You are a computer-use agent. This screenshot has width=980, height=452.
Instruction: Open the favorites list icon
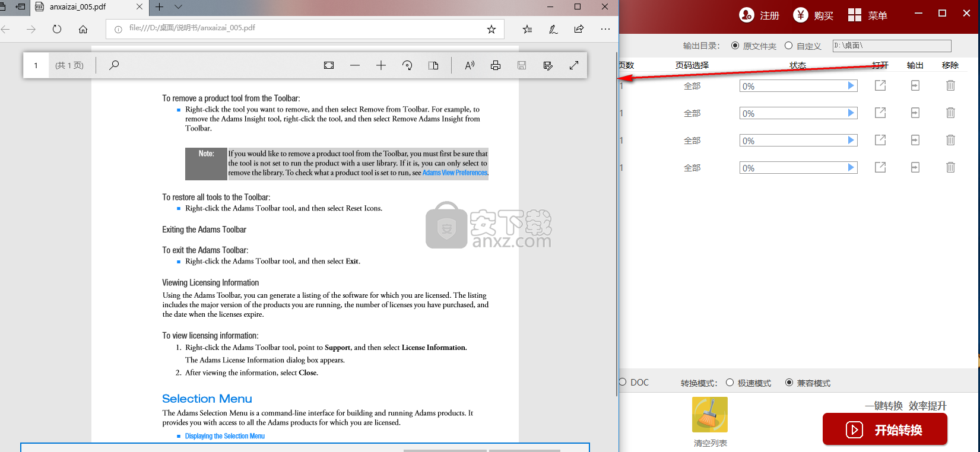pos(527,29)
